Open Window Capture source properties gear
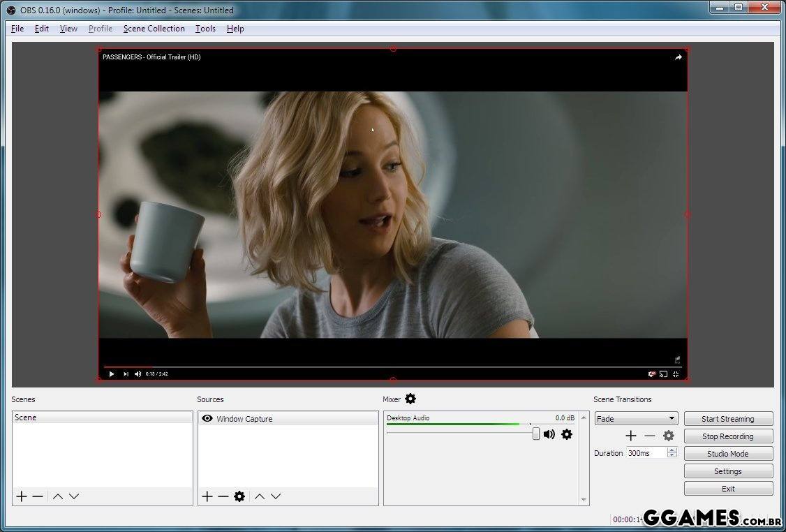Screen dimensions: 786x532 point(239,496)
